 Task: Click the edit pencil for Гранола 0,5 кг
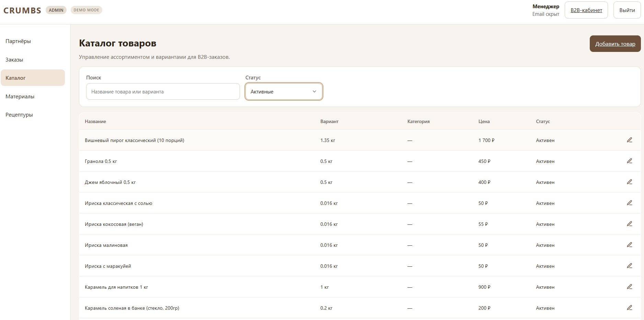[629, 161]
